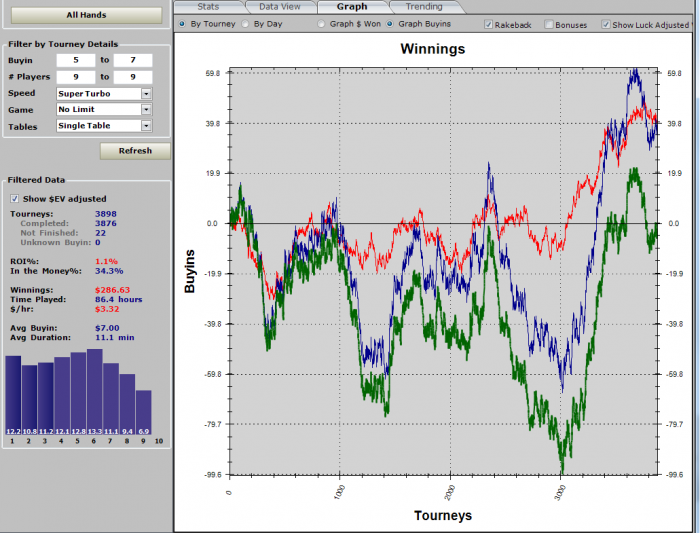The width and height of the screenshot is (700, 533).
Task: Click the Super Turbo speed combo box
Action: (104, 94)
